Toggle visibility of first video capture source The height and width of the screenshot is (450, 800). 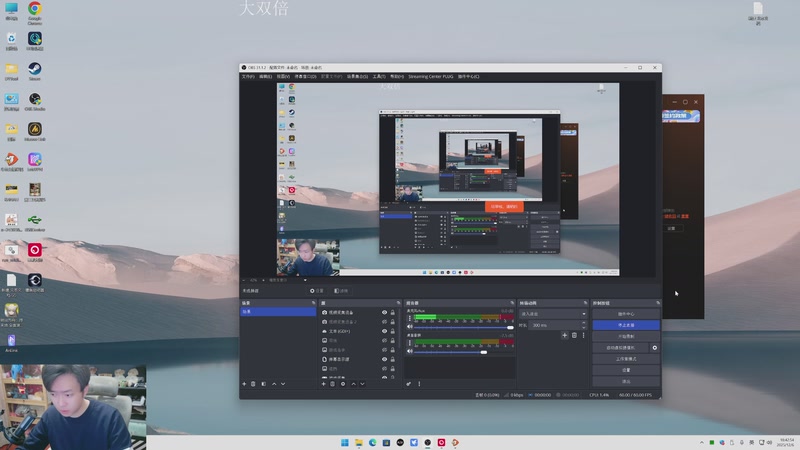(384, 312)
